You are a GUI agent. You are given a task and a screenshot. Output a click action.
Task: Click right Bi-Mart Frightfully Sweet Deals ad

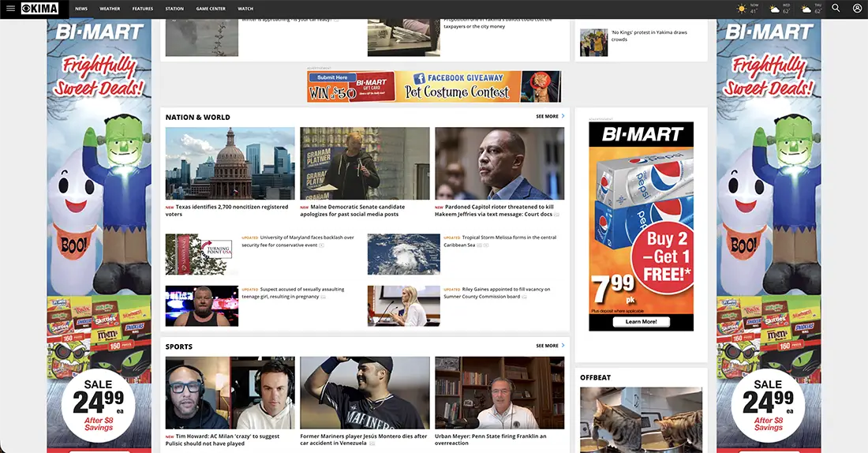(x=769, y=236)
